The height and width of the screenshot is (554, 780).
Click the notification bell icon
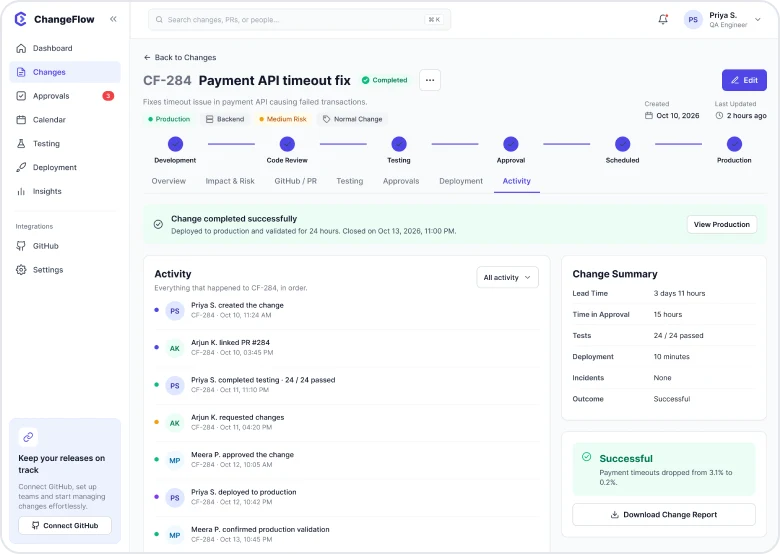pos(663,19)
